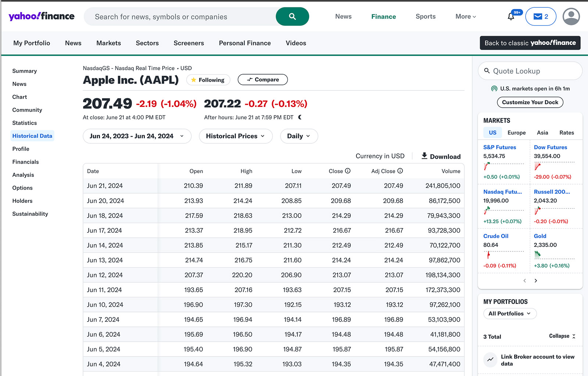Open the Community sidebar link
Image resolution: width=588 pixels, height=376 pixels.
click(x=27, y=110)
